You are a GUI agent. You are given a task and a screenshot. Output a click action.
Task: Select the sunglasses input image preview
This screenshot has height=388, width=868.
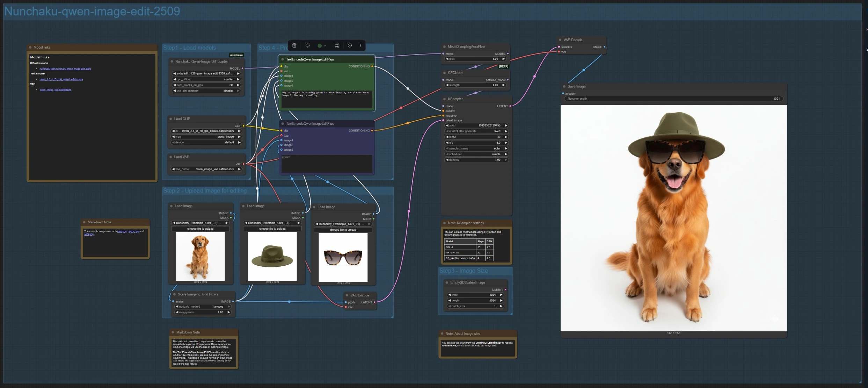tap(343, 257)
